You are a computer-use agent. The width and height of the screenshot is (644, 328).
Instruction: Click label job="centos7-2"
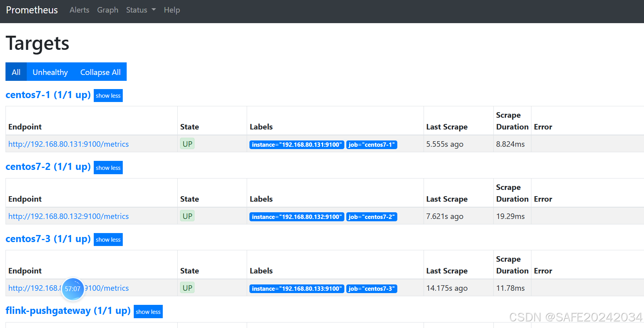coord(372,217)
